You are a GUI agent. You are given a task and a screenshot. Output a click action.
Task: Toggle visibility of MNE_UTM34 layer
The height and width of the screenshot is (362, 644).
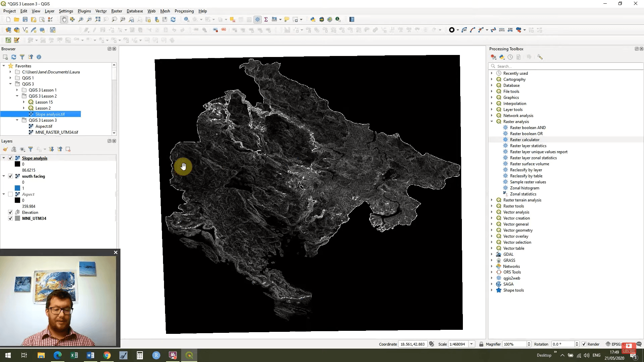tap(10, 219)
